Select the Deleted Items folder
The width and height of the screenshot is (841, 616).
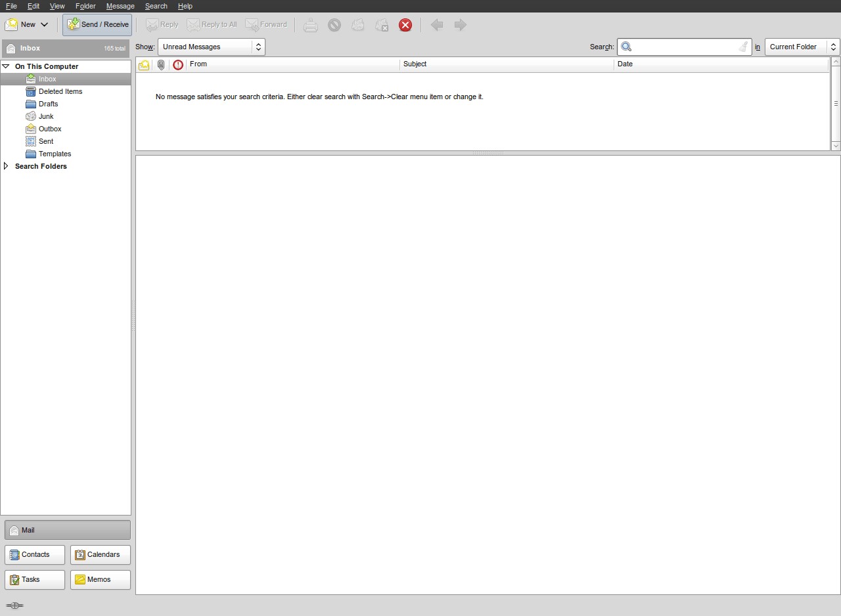coord(60,91)
